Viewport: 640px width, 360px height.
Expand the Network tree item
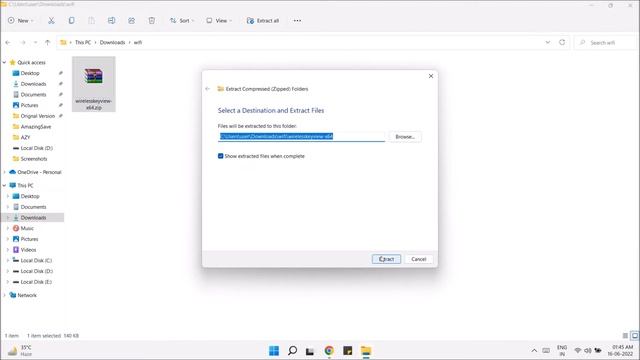(x=4, y=295)
